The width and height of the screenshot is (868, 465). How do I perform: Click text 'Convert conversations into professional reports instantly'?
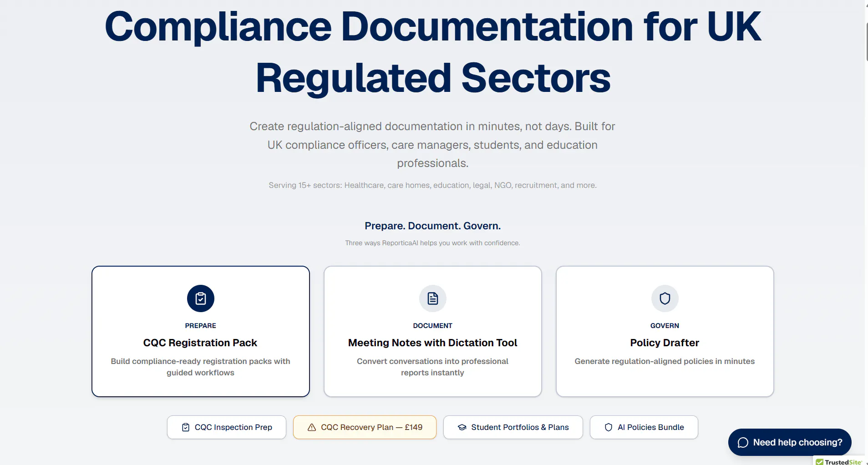point(433,367)
